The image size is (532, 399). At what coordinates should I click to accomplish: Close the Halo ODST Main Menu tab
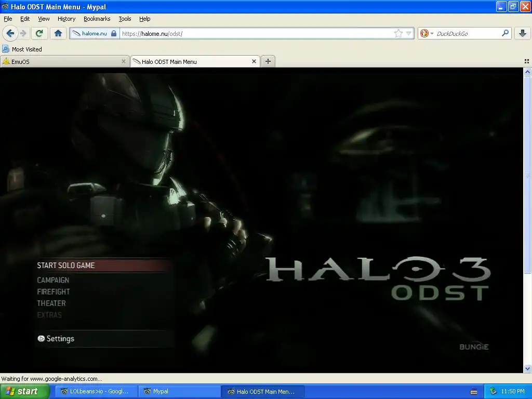[254, 61]
